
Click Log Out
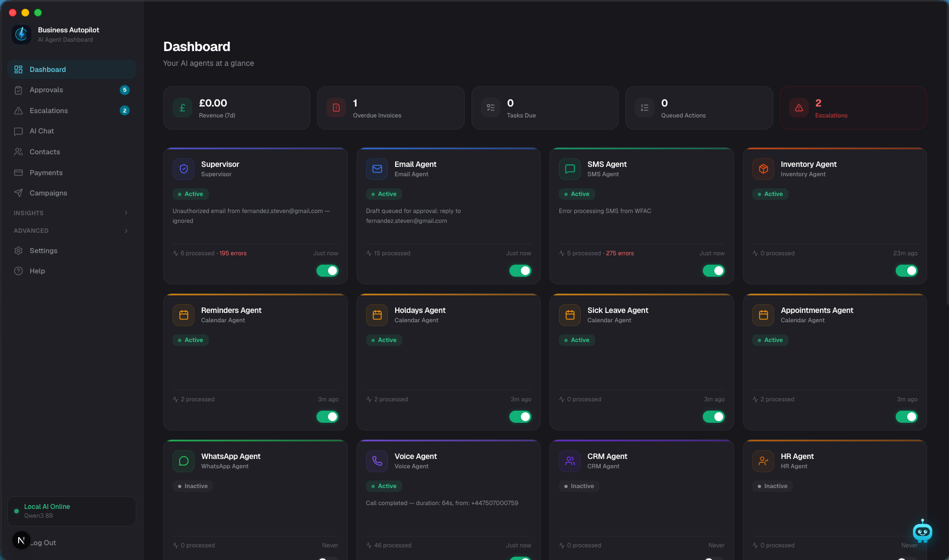click(x=43, y=543)
